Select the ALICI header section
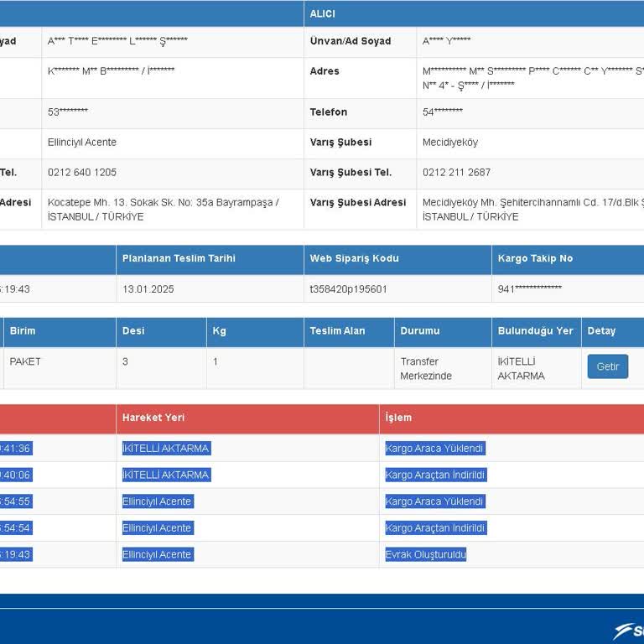644x644 pixels. click(x=474, y=13)
